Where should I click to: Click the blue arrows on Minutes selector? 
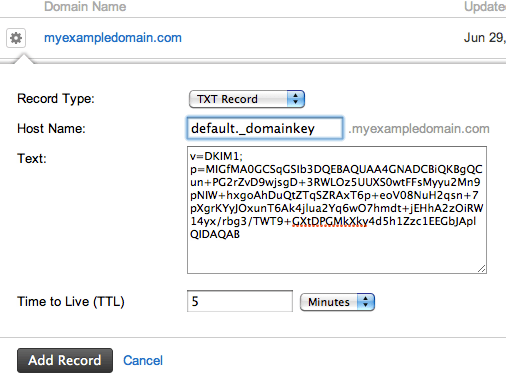tap(366, 302)
